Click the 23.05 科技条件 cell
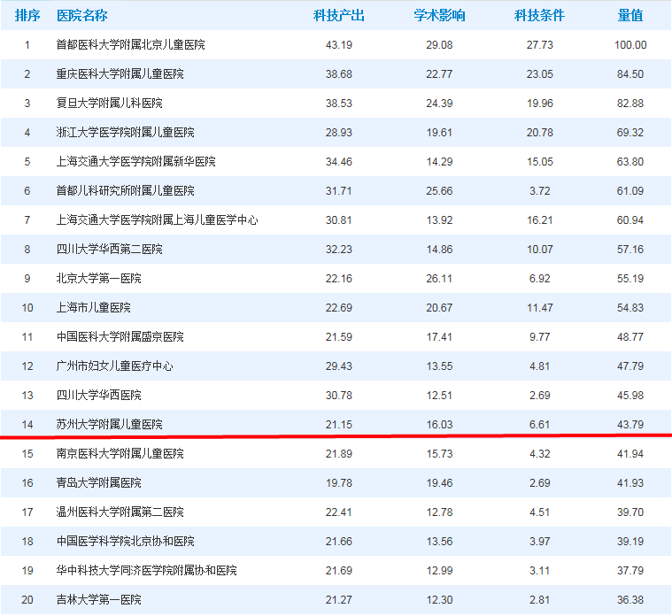Image resolution: width=672 pixels, height=616 pixels. click(x=539, y=73)
